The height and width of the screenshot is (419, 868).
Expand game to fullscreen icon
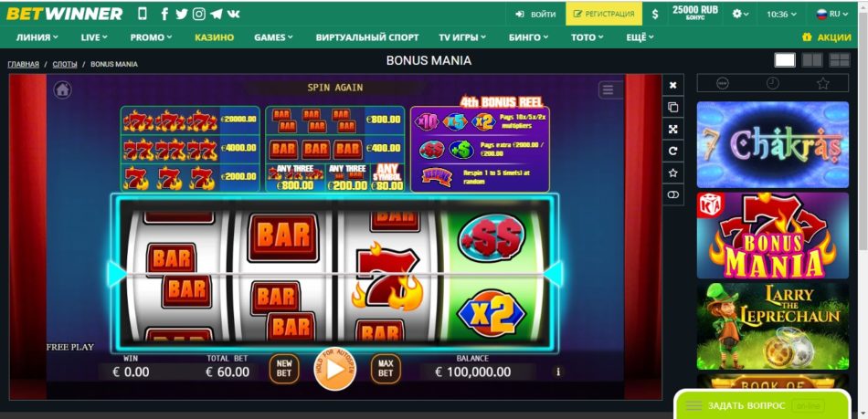coord(672,129)
